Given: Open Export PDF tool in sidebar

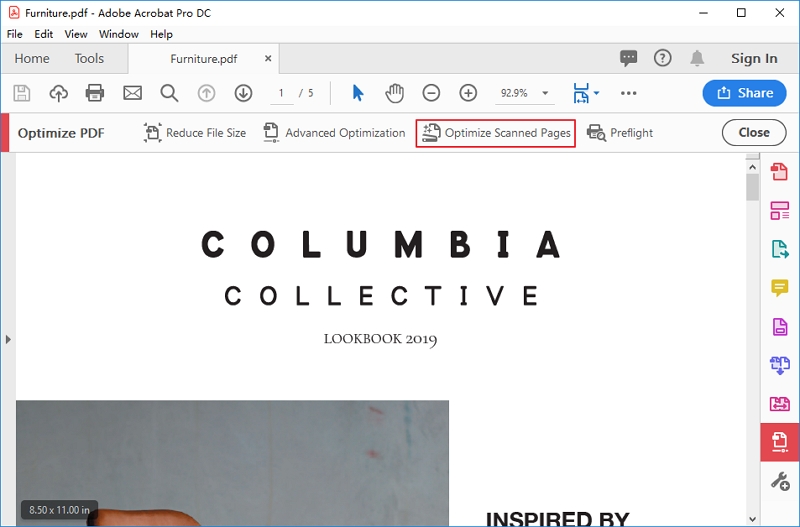Looking at the screenshot, I should point(780,249).
